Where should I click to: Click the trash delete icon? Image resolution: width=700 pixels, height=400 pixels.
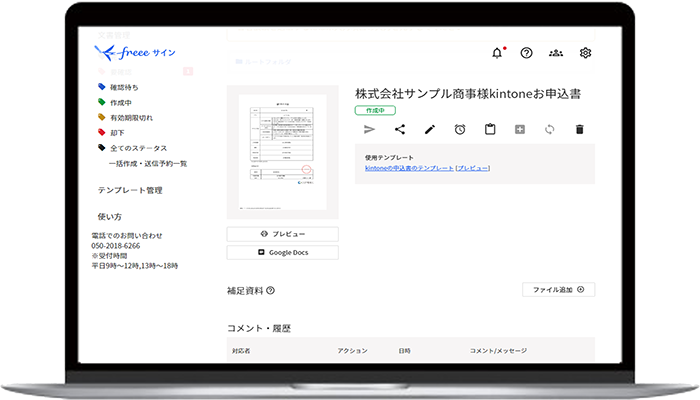[579, 129]
